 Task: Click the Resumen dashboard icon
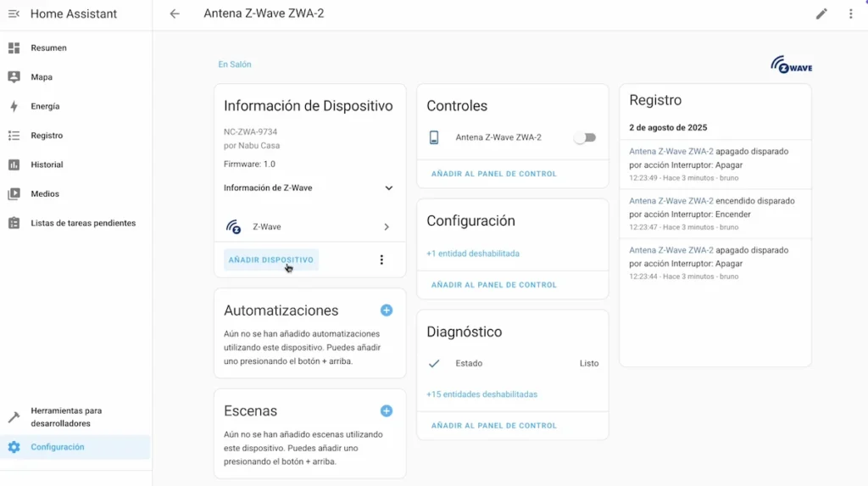(14, 47)
